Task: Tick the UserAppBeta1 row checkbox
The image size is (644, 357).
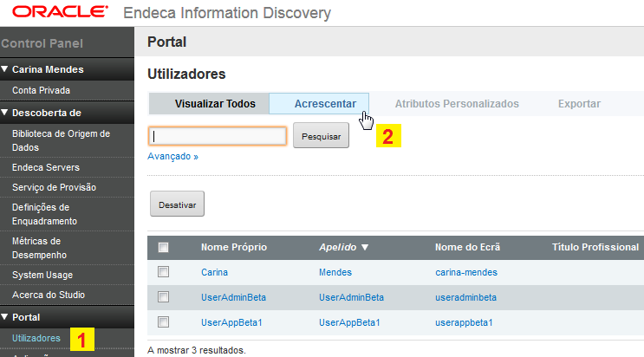Action: coord(163,322)
